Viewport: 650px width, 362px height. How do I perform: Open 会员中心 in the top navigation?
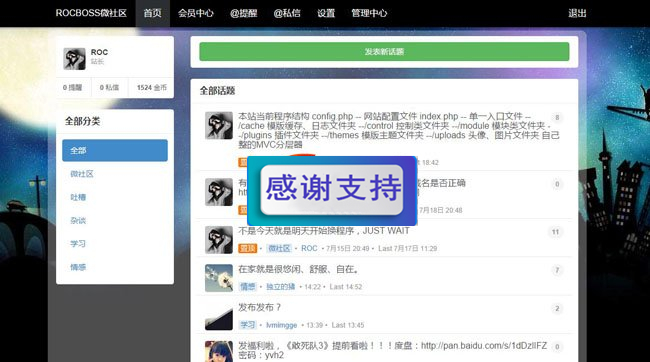point(196,13)
